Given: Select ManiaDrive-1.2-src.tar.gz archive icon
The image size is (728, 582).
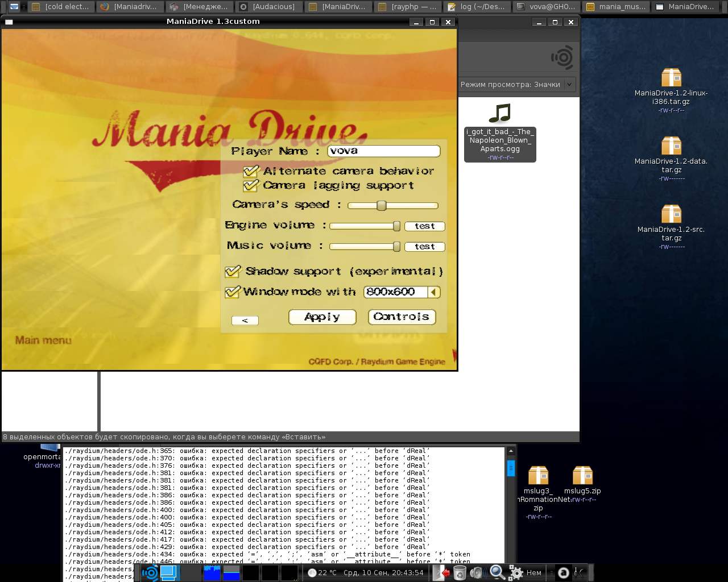Looking at the screenshot, I should tap(671, 226).
